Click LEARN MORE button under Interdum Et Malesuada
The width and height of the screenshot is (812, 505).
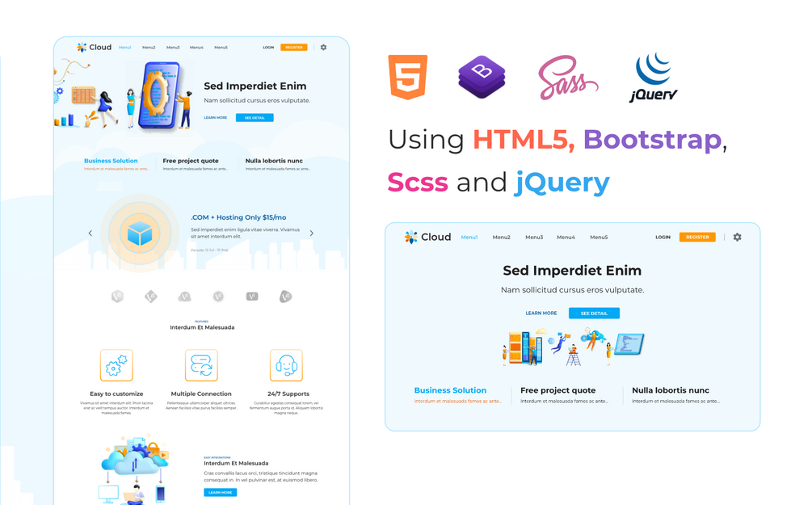(220, 493)
